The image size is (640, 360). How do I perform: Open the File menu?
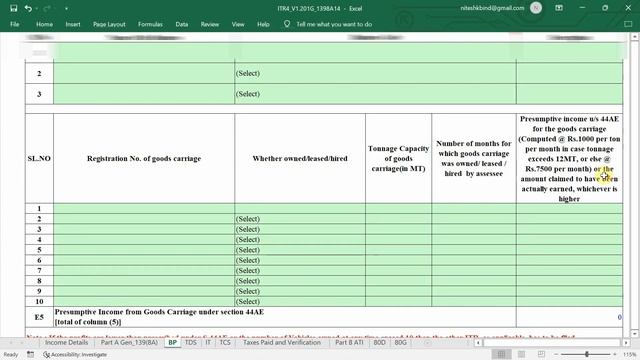(15, 24)
